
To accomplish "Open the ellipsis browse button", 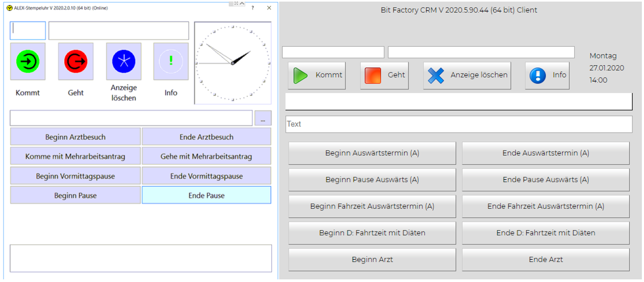I will [x=263, y=118].
